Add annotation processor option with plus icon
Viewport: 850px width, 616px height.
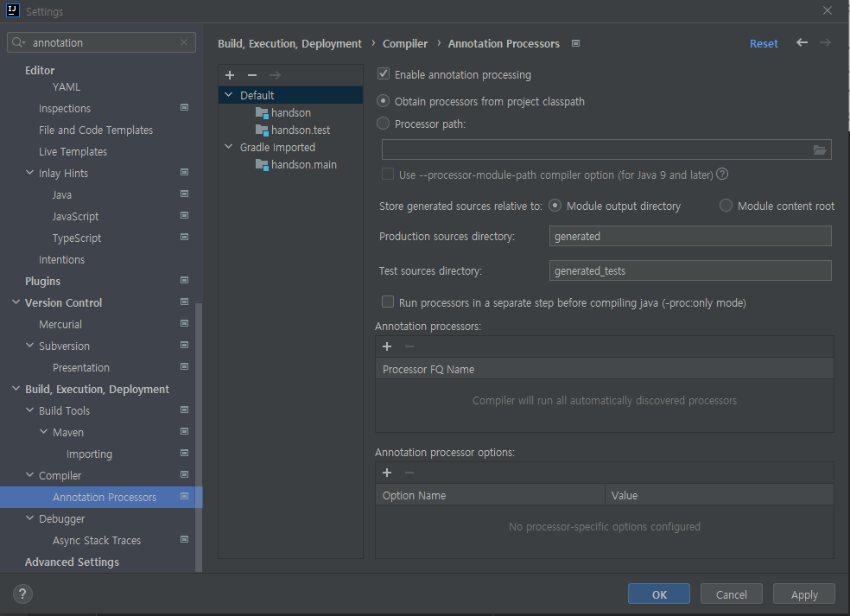pyautogui.click(x=387, y=473)
